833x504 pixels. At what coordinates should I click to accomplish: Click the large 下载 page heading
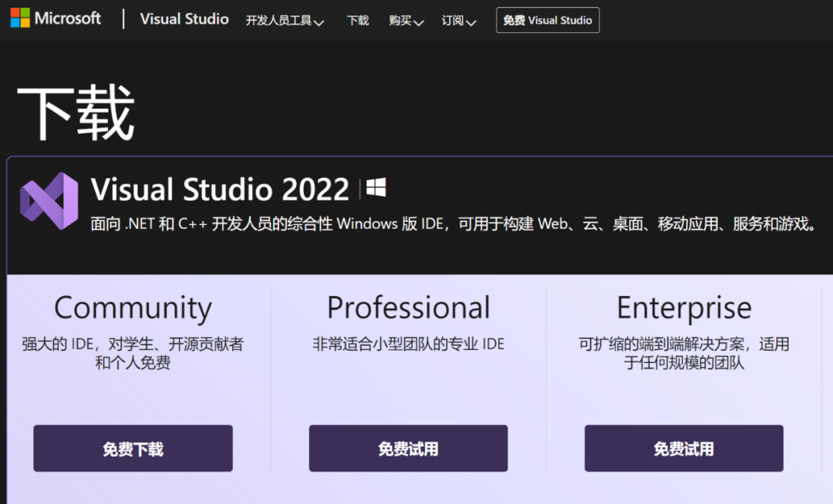coord(76,112)
